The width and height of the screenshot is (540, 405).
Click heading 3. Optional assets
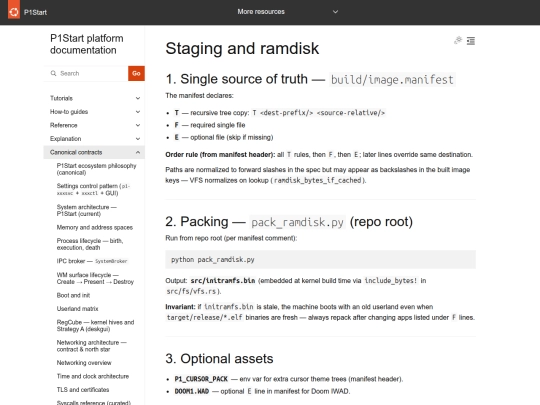pyautogui.click(x=219, y=359)
